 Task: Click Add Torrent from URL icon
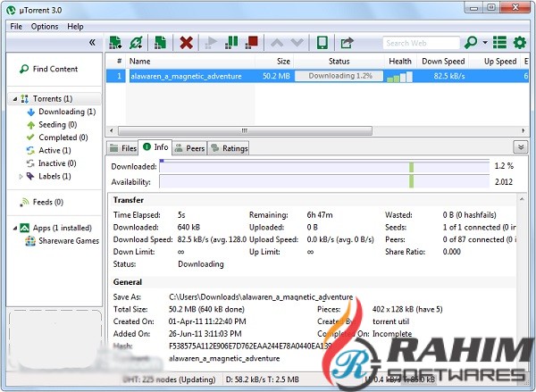tap(136, 43)
